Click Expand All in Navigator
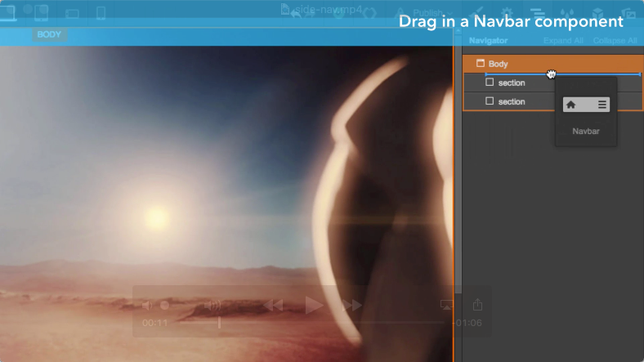Viewport: 644px width, 362px height. (563, 41)
